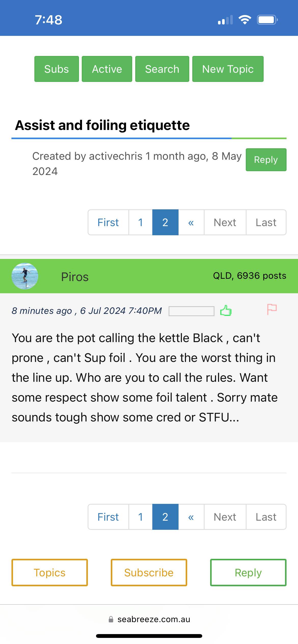This screenshot has height=644, width=298.
Task: Subscribe to this thread
Action: [x=149, y=573]
